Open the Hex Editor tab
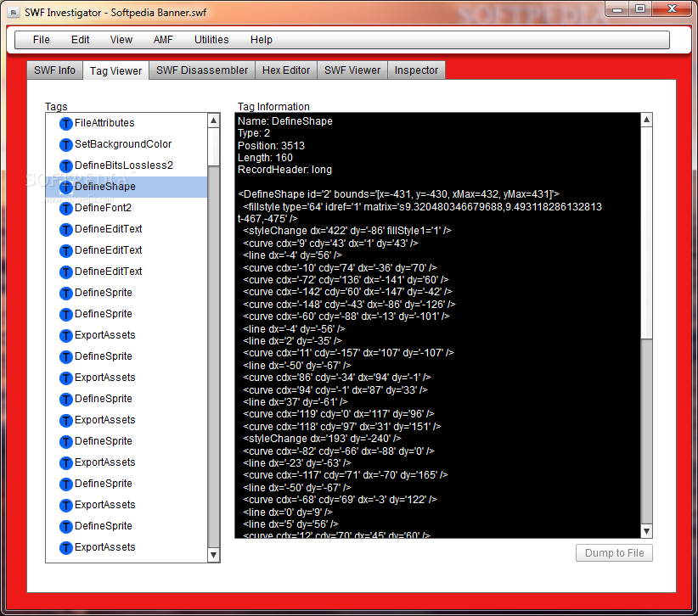 286,70
